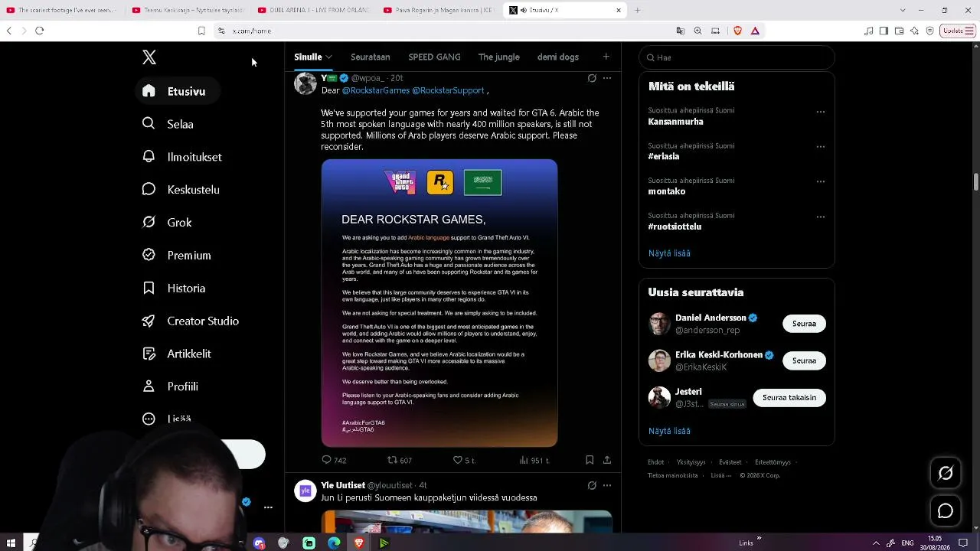Viewport: 980px width, 551px height.
Task: Open Grok action on Yle Uutiset post
Action: [x=592, y=485]
